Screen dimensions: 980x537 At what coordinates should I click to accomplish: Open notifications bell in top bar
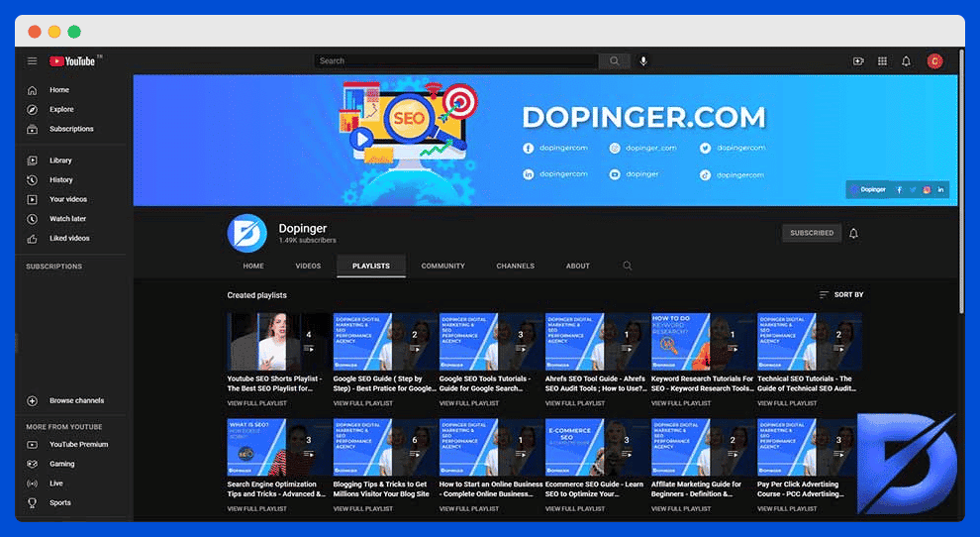[906, 61]
